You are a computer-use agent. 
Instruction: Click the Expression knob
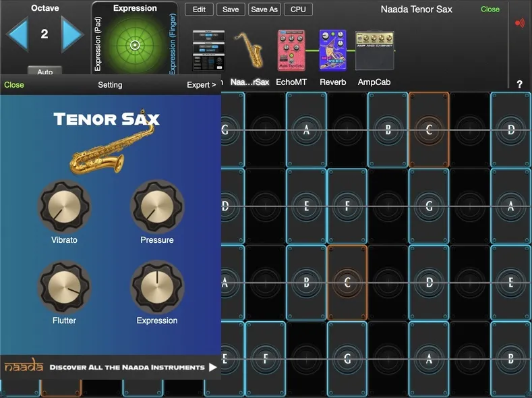point(157,287)
